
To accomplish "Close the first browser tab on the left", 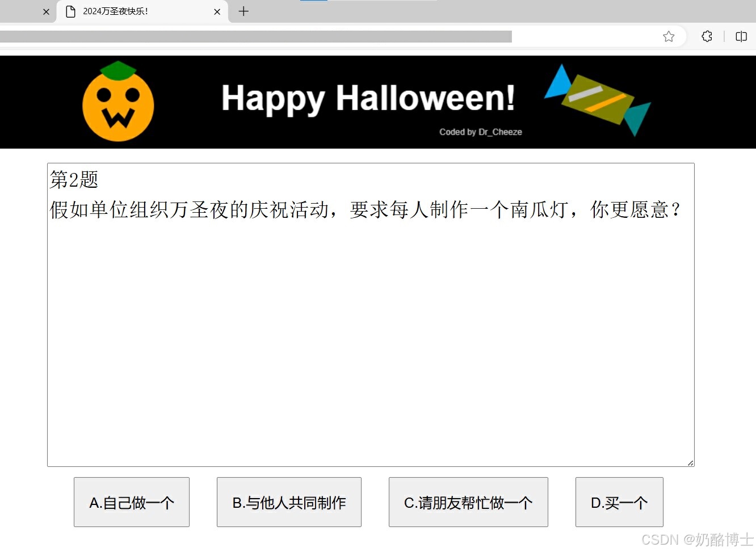I will [46, 11].
